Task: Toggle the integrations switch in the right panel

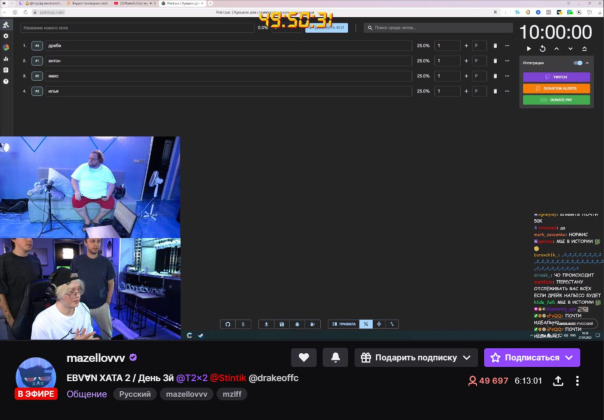Action: click(x=578, y=63)
